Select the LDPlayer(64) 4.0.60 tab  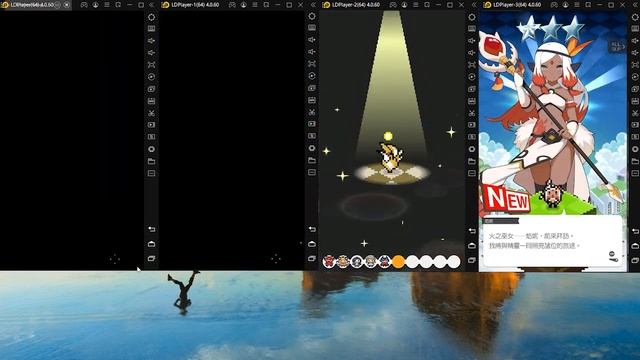tap(36, 5)
